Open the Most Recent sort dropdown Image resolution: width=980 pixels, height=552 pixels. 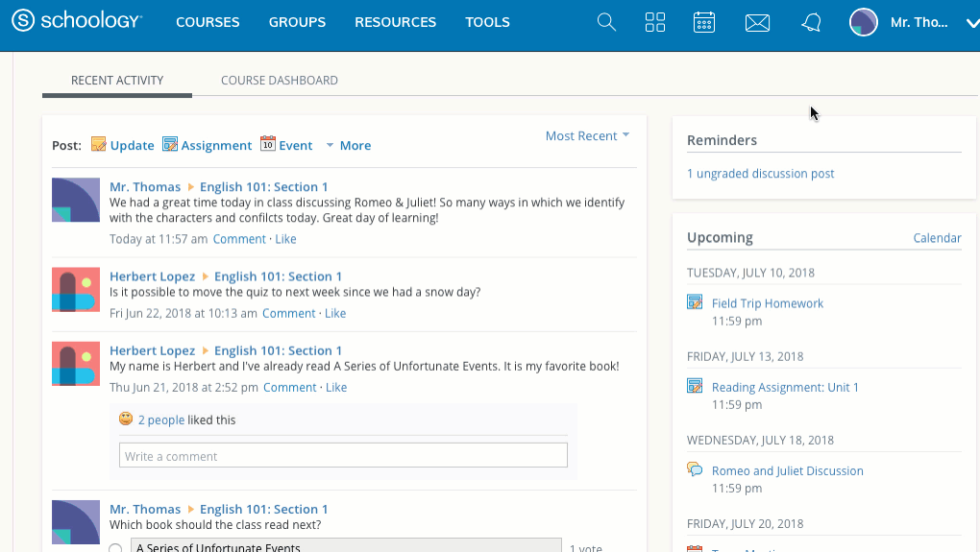coord(587,136)
